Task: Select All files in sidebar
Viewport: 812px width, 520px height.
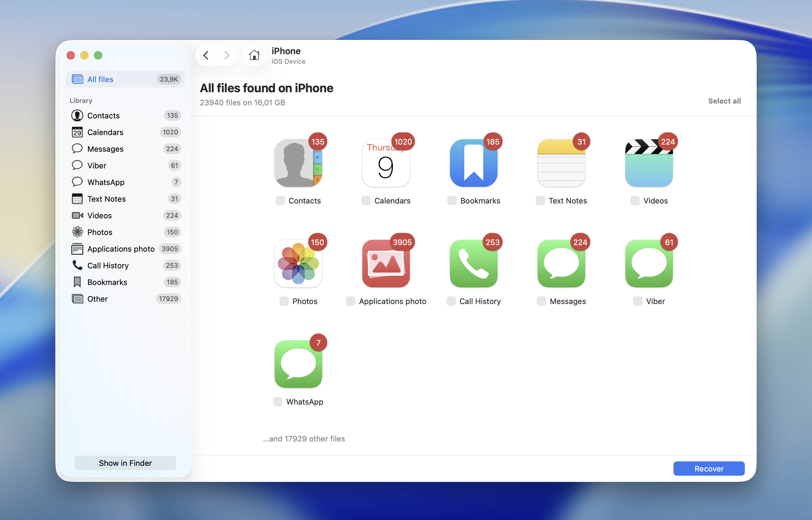Action: [x=125, y=79]
